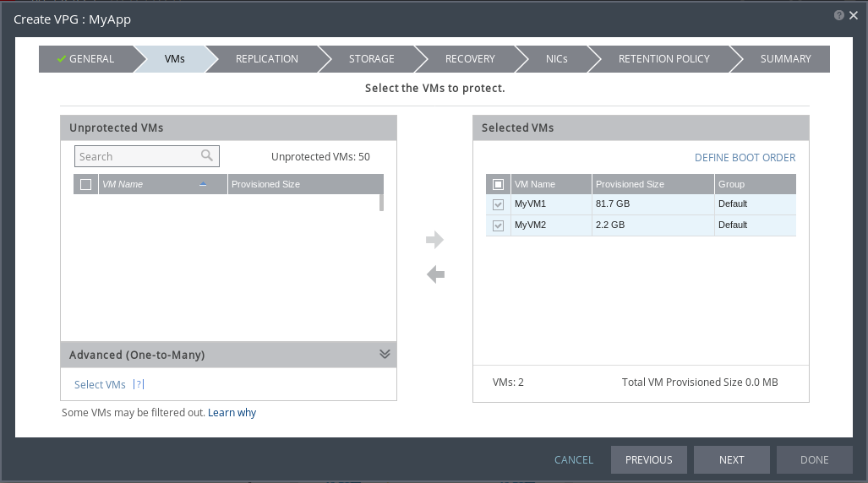Click the search magnifier icon
The height and width of the screenshot is (483, 868).
[x=207, y=156]
